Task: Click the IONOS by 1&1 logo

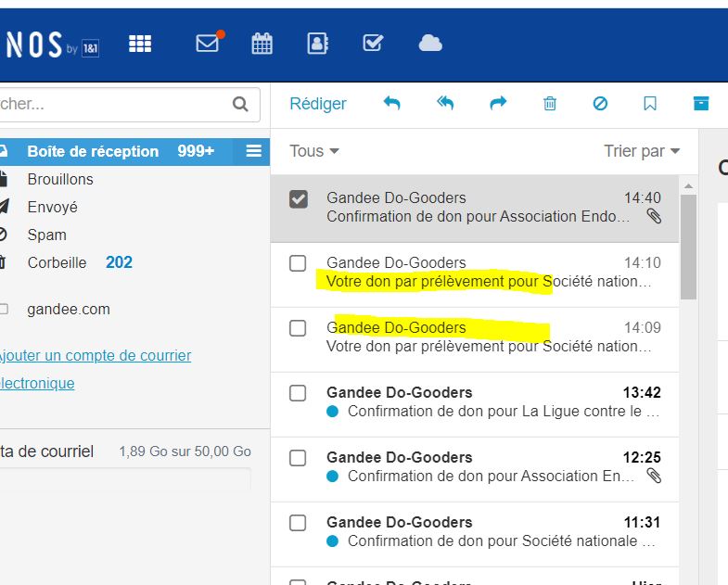Action: 51,45
